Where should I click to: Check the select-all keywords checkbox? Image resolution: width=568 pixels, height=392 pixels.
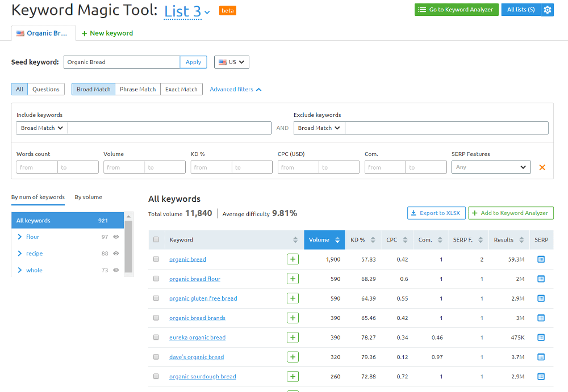point(156,239)
